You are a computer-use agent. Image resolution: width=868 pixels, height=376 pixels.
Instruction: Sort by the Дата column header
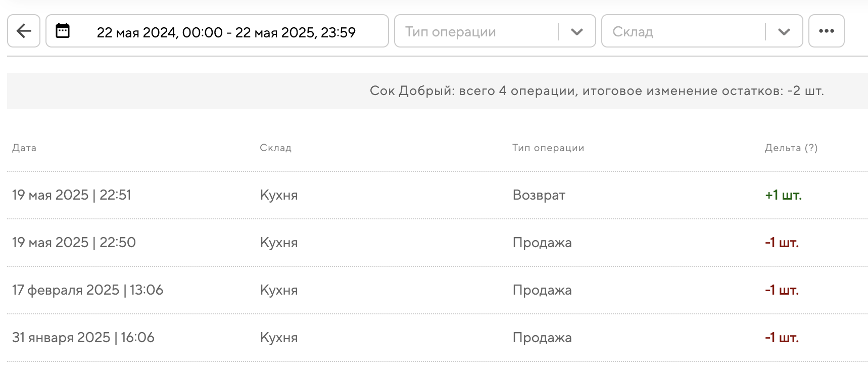[24, 148]
